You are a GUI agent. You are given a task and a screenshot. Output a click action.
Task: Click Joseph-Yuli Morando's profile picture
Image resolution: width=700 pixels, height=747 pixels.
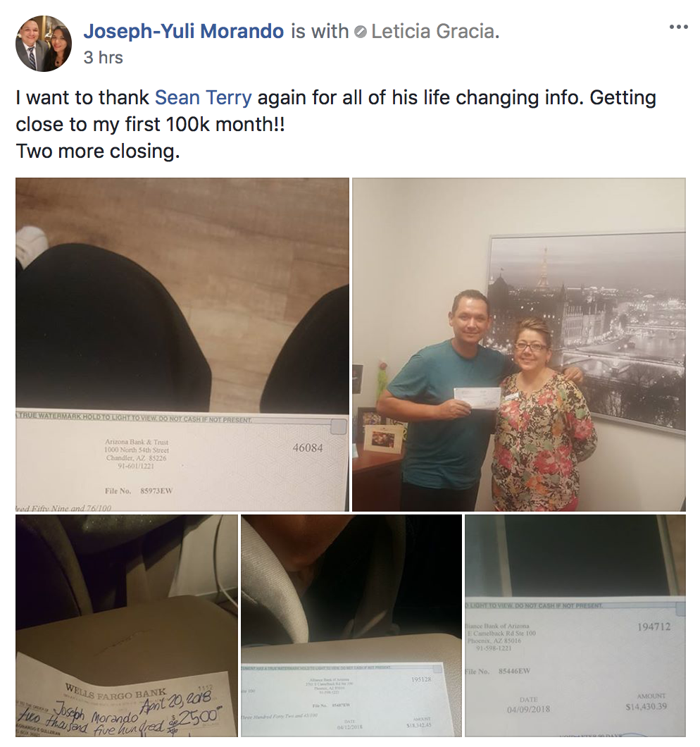pyautogui.click(x=44, y=44)
